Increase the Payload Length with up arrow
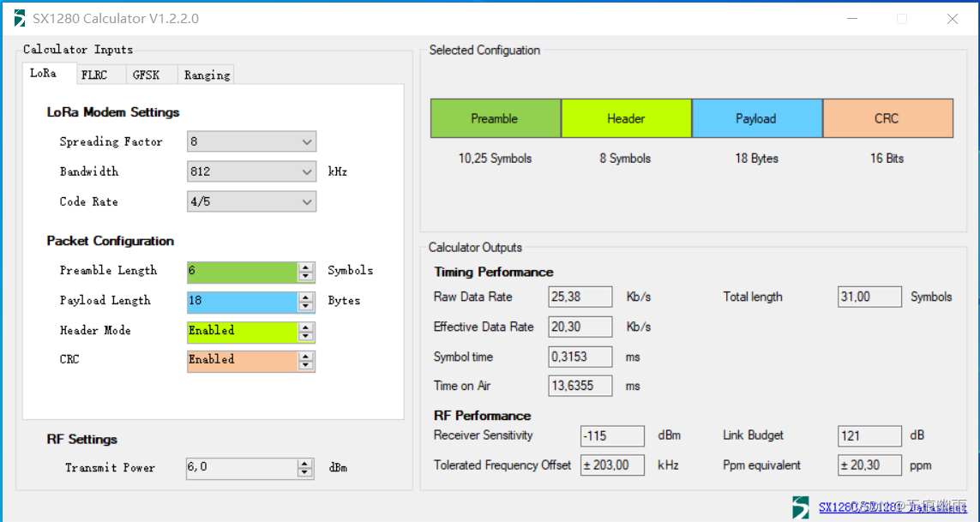 click(305, 297)
